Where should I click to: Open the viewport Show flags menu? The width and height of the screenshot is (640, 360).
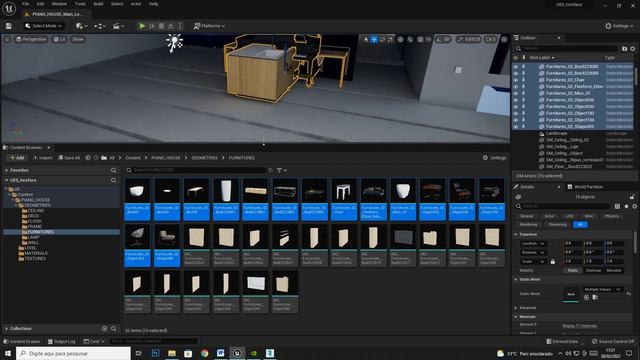coord(78,39)
